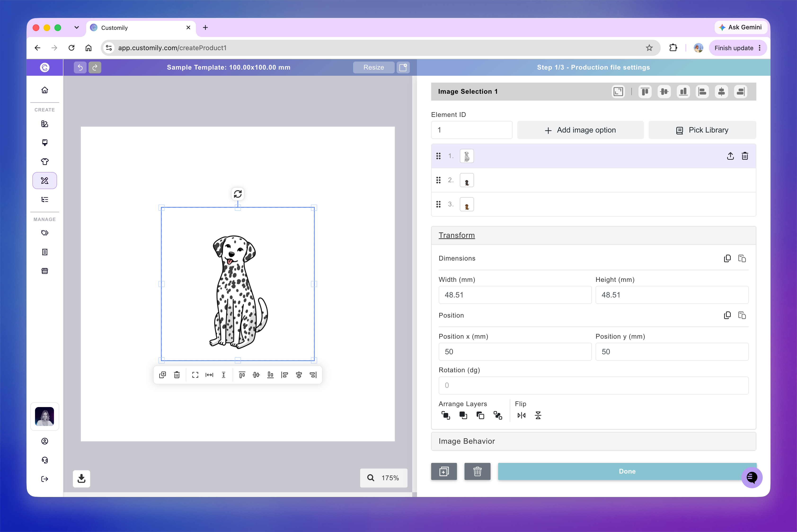Image resolution: width=797 pixels, height=532 pixels.
Task: Fit element to canvas in floating toolbar
Action: 195,375
